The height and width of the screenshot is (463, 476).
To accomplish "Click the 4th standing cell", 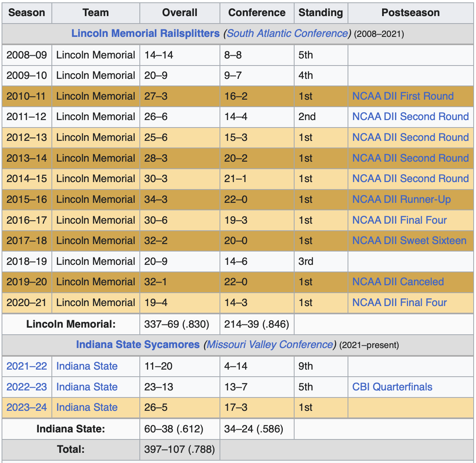I will [321, 75].
